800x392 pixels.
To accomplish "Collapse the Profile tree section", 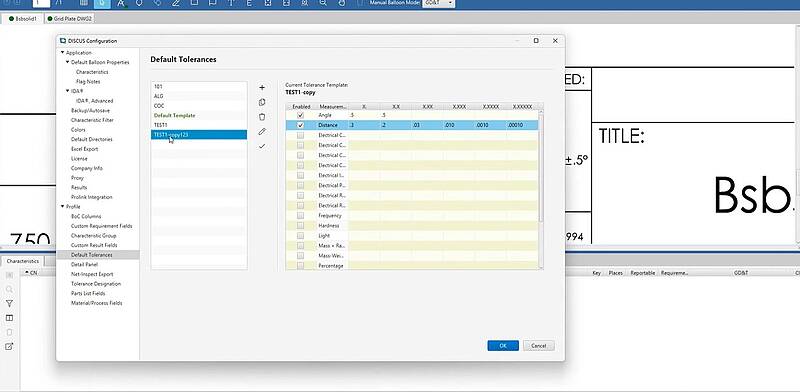I will click(x=63, y=207).
